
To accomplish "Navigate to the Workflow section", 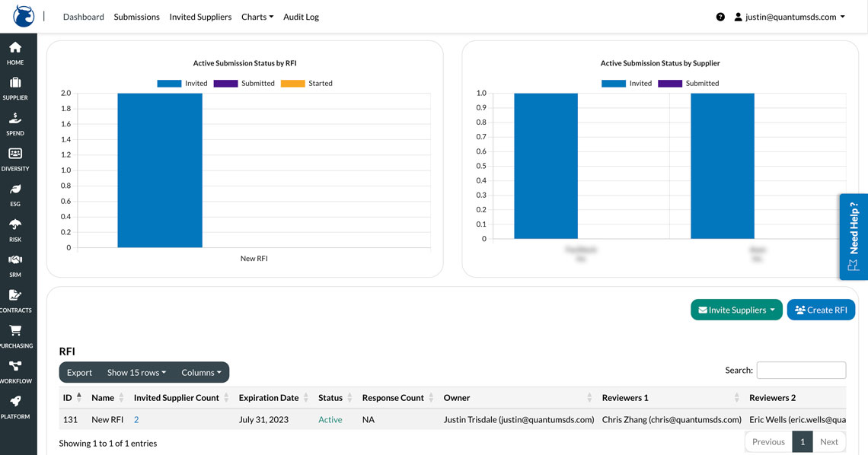I will coord(14,370).
